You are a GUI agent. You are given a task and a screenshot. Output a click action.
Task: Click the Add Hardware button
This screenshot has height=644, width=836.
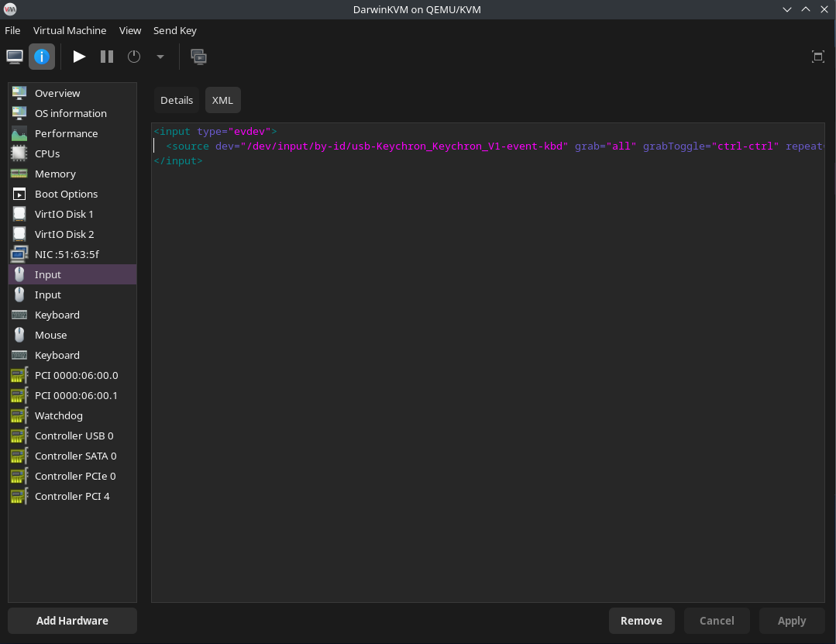[x=72, y=621]
